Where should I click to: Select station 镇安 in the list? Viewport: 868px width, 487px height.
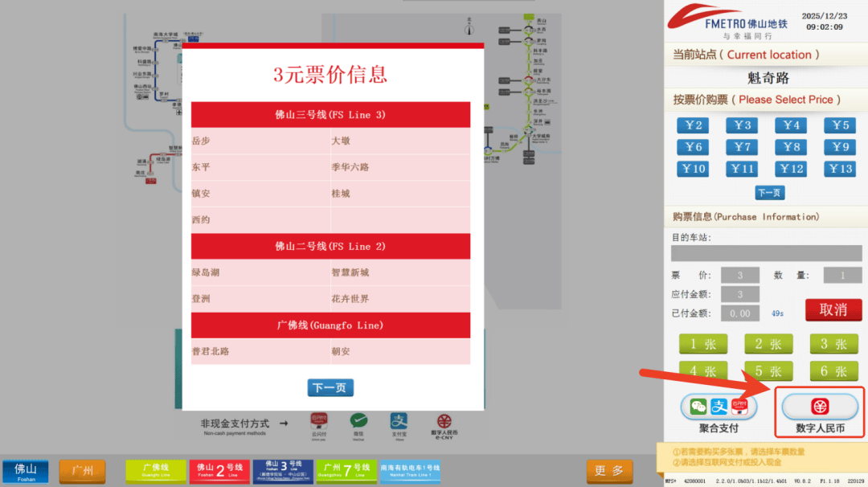[x=260, y=193]
